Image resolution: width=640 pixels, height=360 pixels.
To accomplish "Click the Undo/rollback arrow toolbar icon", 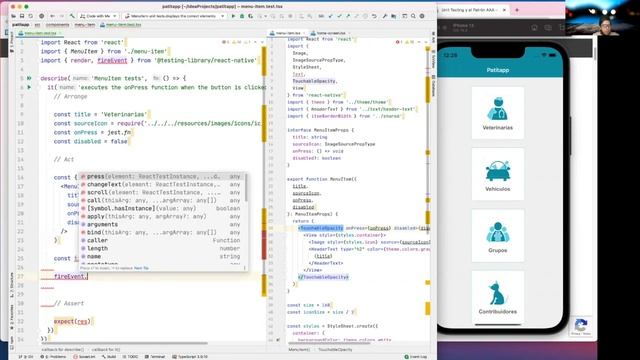I will pyautogui.click(x=374, y=16).
